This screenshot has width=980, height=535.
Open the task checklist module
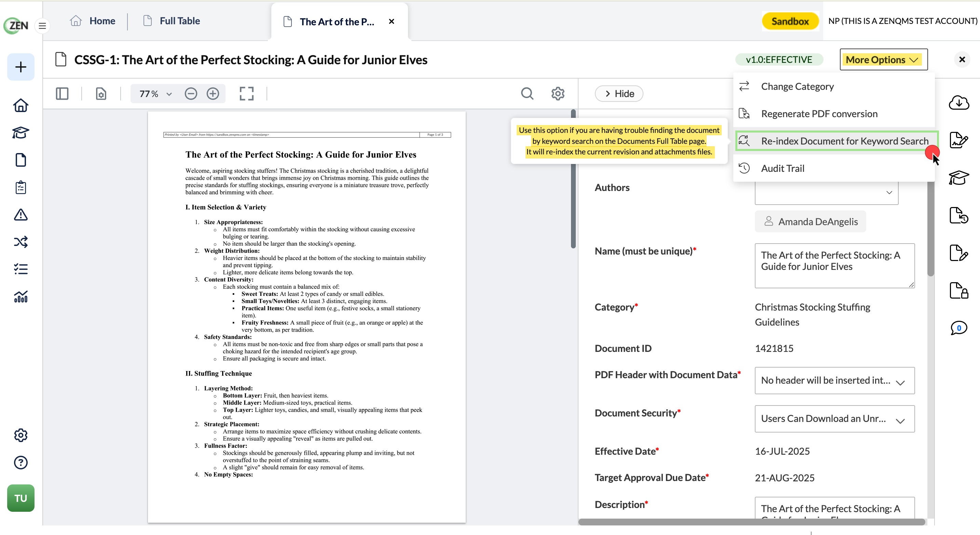tap(21, 269)
